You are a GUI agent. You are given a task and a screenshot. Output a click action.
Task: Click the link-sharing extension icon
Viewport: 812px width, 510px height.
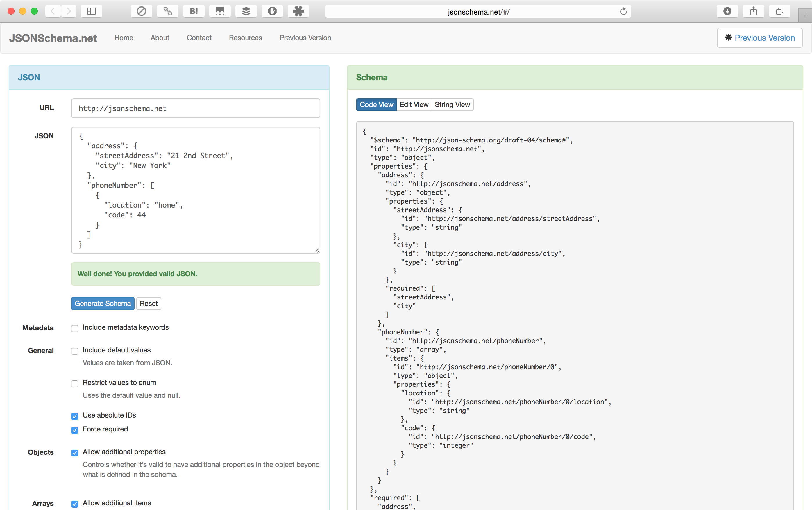click(x=167, y=11)
